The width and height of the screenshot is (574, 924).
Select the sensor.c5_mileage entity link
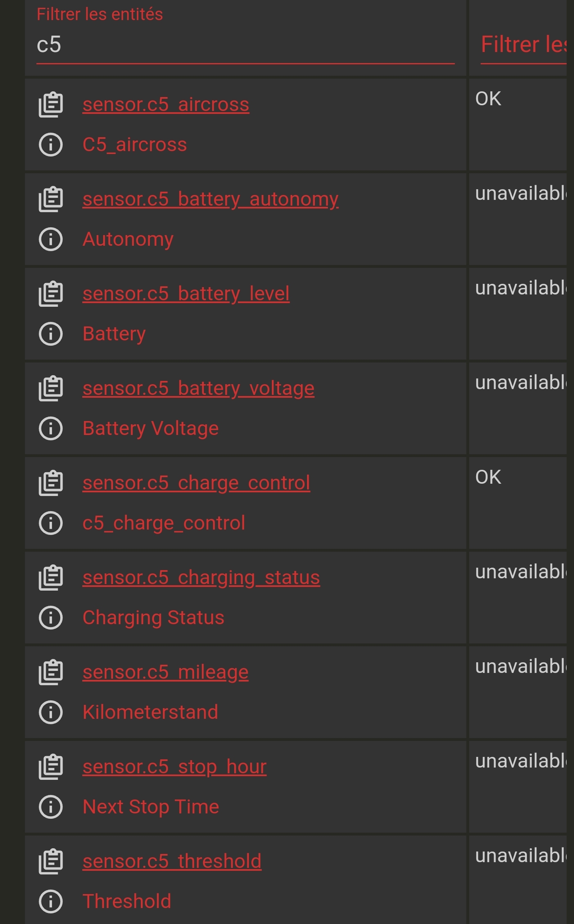(x=165, y=673)
